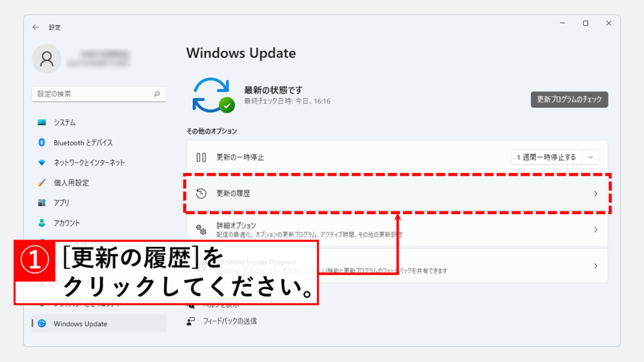
Task: Click the Bluetooth icon in sidebar
Action: pos(42,143)
